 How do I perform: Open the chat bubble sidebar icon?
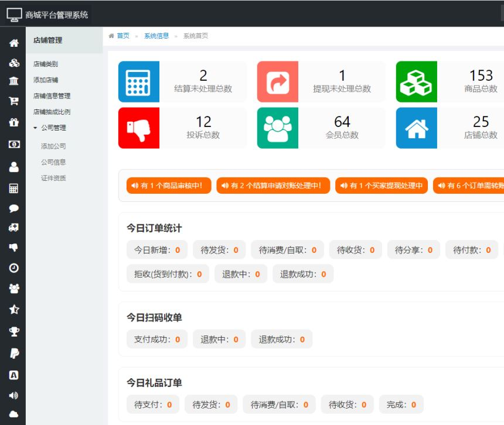[x=14, y=208]
